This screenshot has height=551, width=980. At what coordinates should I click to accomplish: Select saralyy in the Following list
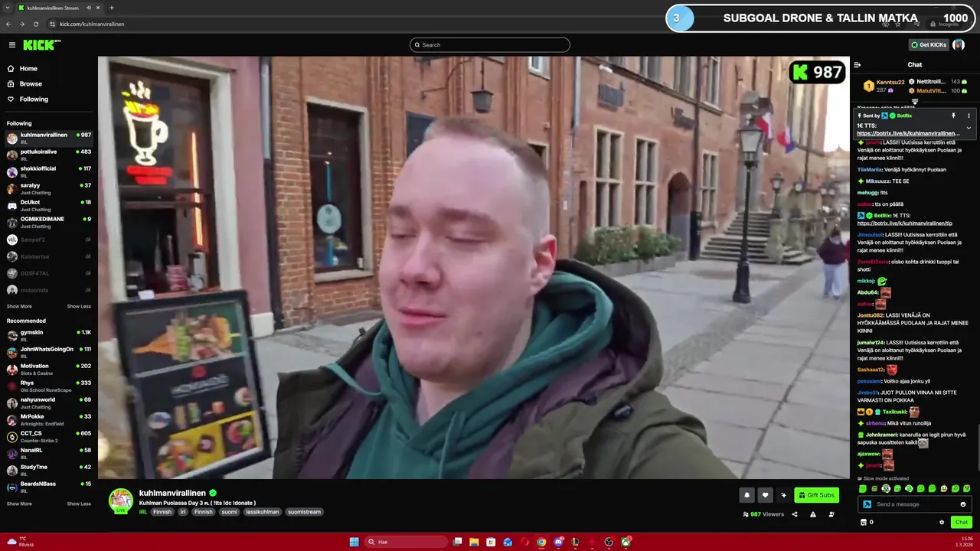tap(49, 188)
